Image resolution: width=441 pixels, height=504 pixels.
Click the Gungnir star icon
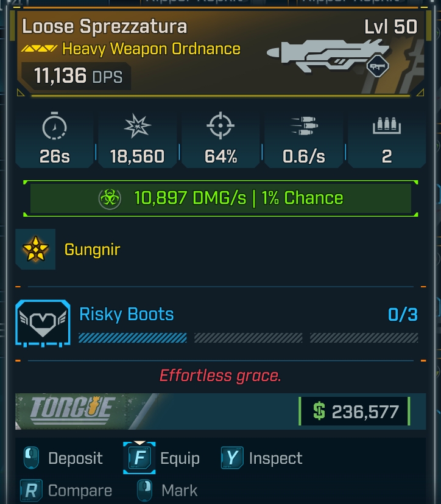tap(35, 250)
